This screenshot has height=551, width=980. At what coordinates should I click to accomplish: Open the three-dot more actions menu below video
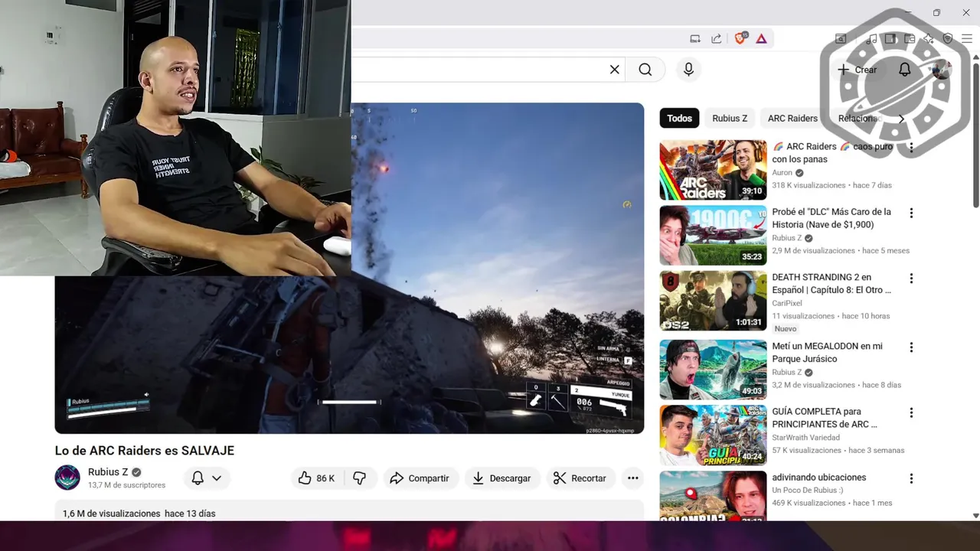pos(633,478)
